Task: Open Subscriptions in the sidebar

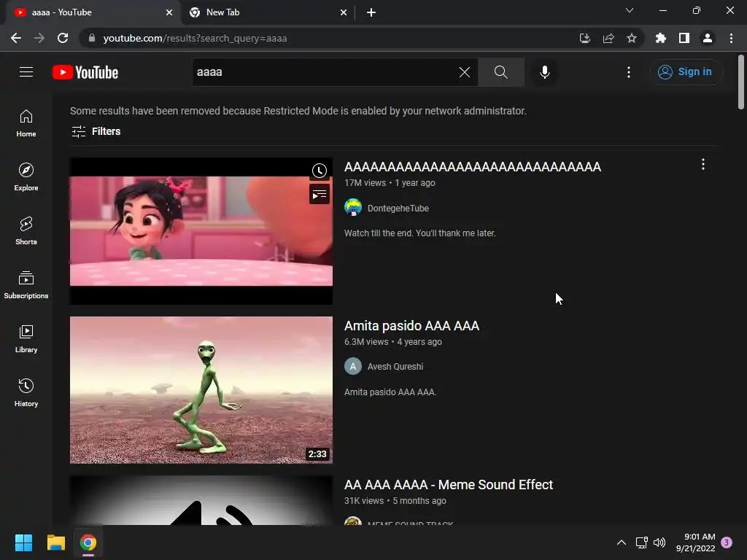Action: [26, 285]
